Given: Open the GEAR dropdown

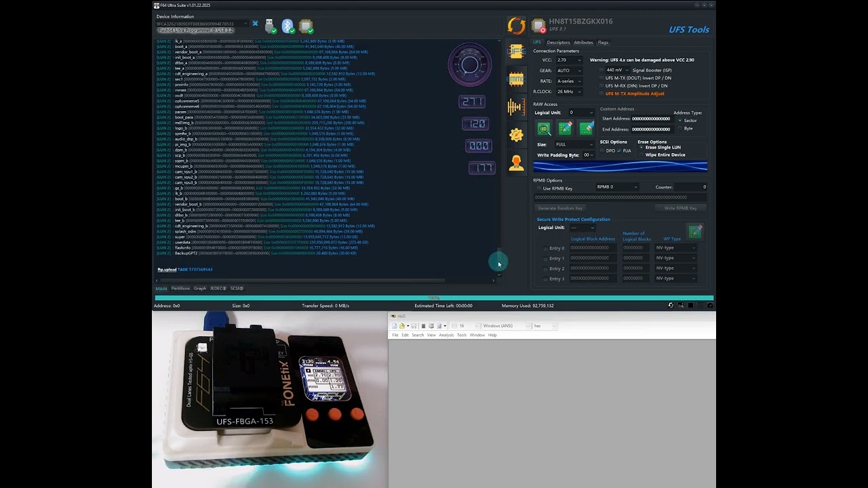Looking at the screenshot, I should point(569,70).
